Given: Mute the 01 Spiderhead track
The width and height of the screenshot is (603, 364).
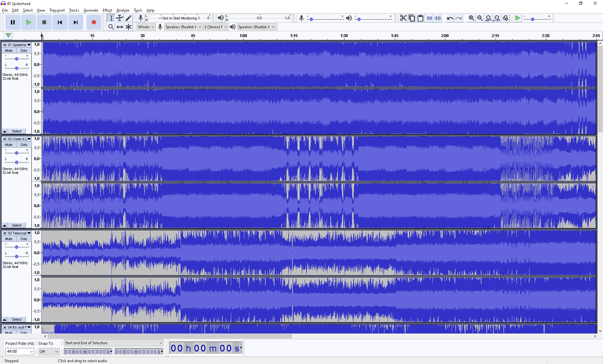Looking at the screenshot, I should (9, 51).
